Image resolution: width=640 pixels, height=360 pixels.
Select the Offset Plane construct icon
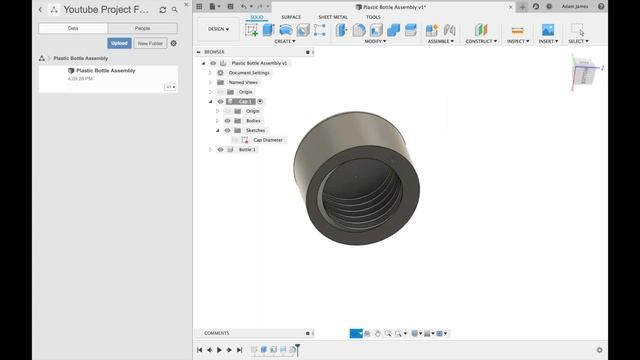(481, 30)
